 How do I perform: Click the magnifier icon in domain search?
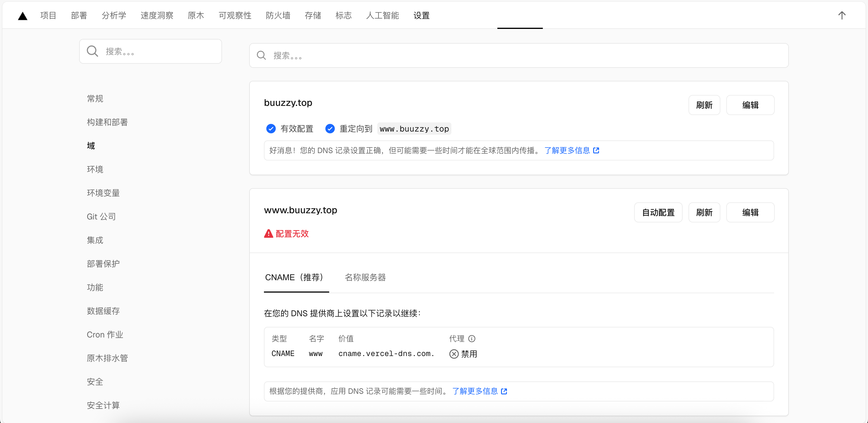click(x=262, y=55)
